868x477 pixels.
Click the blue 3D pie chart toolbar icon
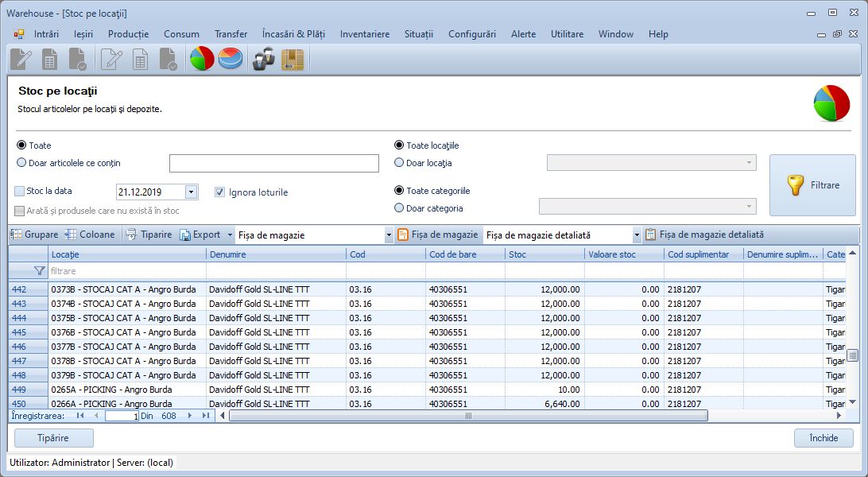231,60
